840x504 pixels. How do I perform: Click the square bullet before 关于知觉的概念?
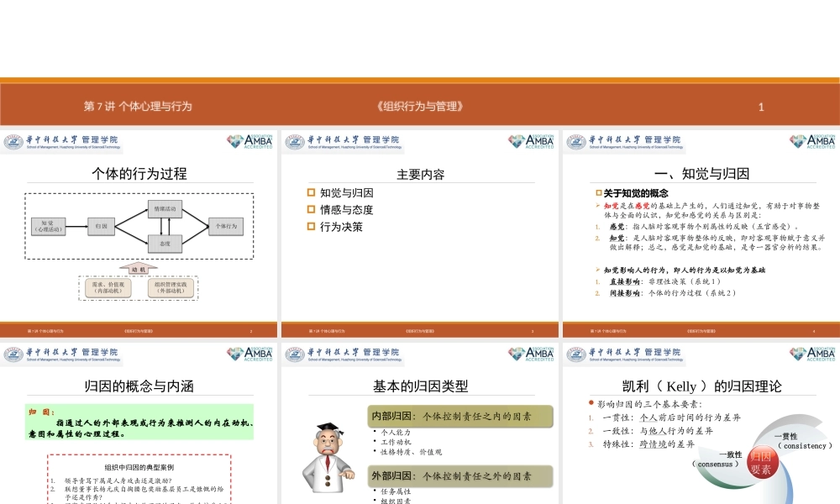(598, 193)
